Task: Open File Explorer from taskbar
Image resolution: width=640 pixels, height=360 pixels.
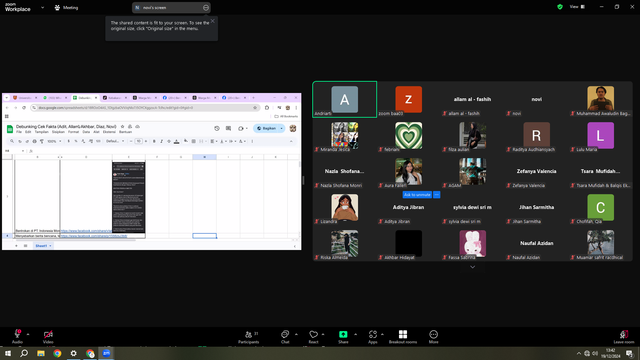Action: point(41,353)
